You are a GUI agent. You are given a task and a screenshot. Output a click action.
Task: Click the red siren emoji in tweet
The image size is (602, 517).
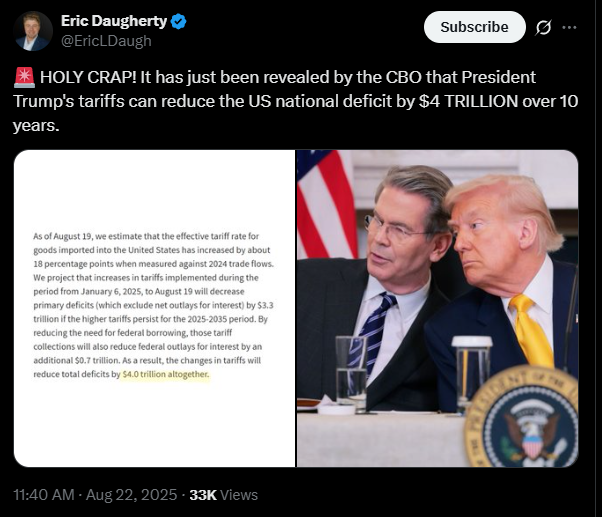pyautogui.click(x=24, y=77)
